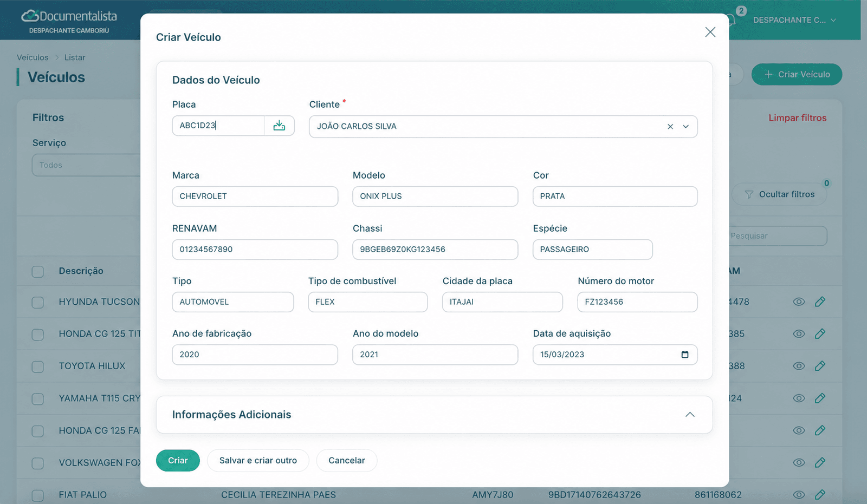Click the Limpar filtros link
The height and width of the screenshot is (504, 867).
tap(798, 118)
